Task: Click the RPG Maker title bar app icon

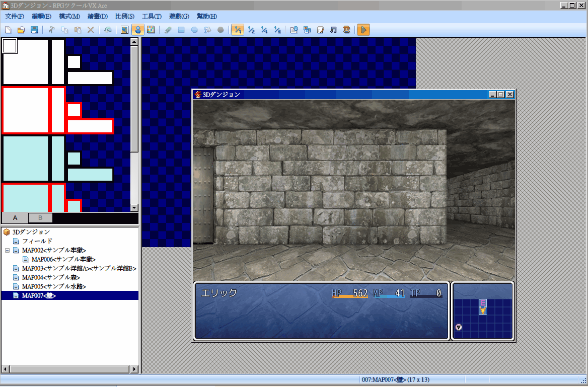Action: [x=6, y=6]
